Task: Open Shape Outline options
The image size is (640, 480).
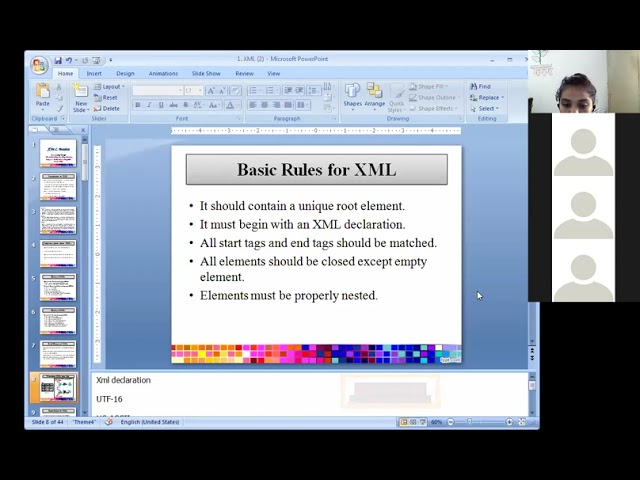Action: 433,98
